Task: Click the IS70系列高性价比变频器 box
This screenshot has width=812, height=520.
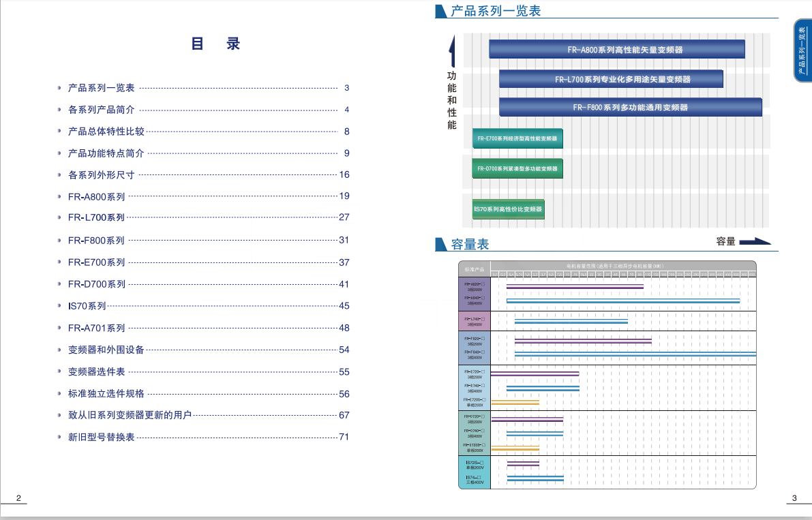Action: point(508,209)
